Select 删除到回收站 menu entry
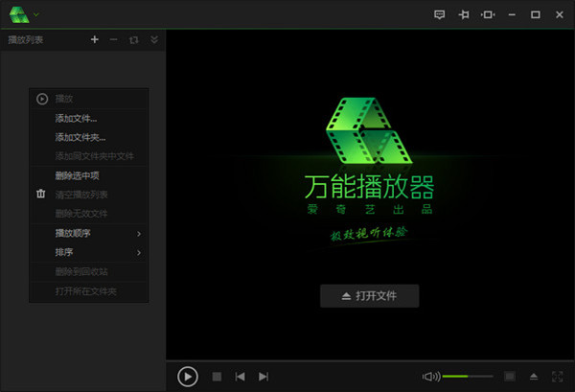Image resolution: width=575 pixels, height=392 pixels. pyautogui.click(x=89, y=272)
